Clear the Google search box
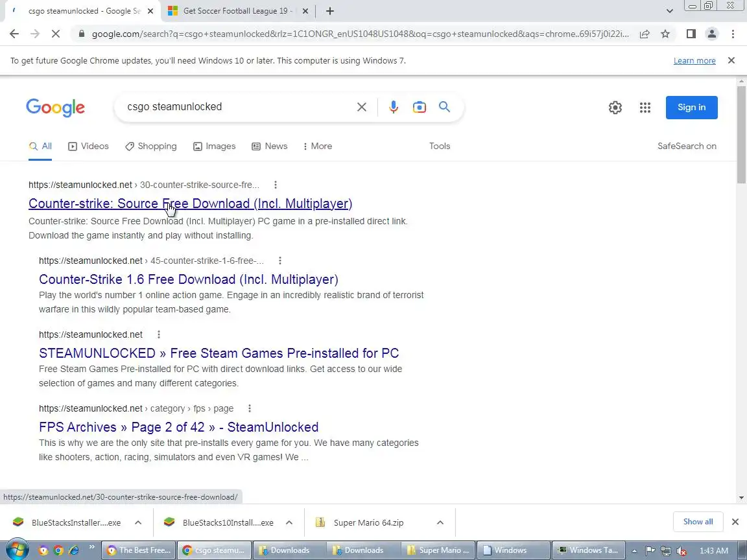The height and width of the screenshot is (560, 747). [362, 107]
